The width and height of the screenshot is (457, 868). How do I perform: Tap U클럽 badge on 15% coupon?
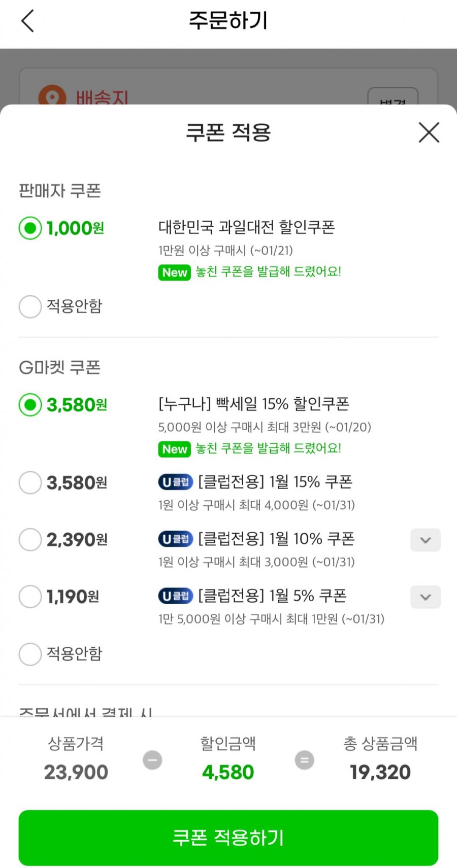pos(175,482)
